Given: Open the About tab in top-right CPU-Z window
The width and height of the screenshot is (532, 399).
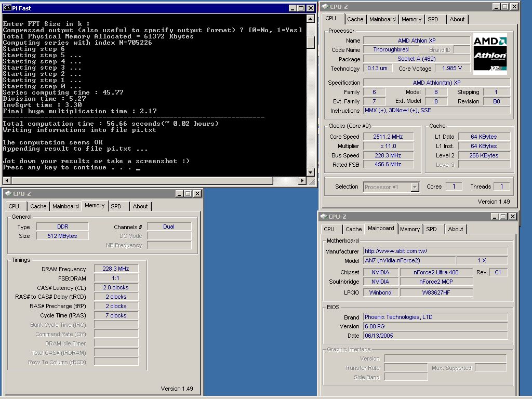Looking at the screenshot, I should [x=457, y=19].
